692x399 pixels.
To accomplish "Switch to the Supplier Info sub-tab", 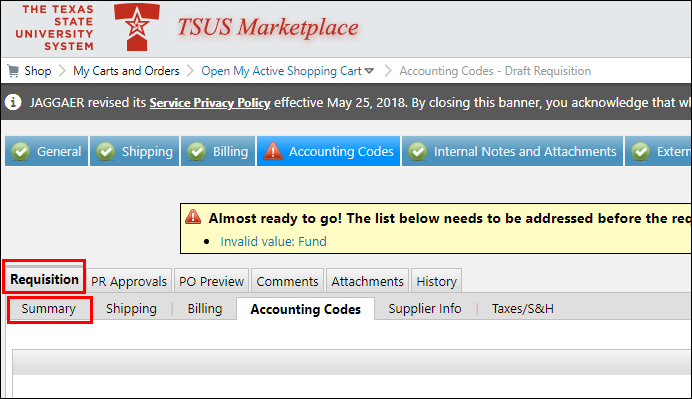I will [x=425, y=309].
